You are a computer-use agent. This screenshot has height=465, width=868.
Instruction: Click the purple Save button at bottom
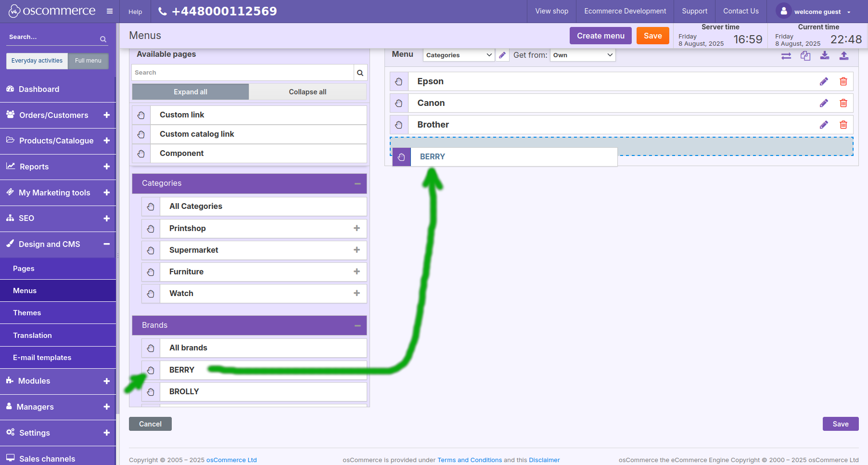click(x=841, y=424)
